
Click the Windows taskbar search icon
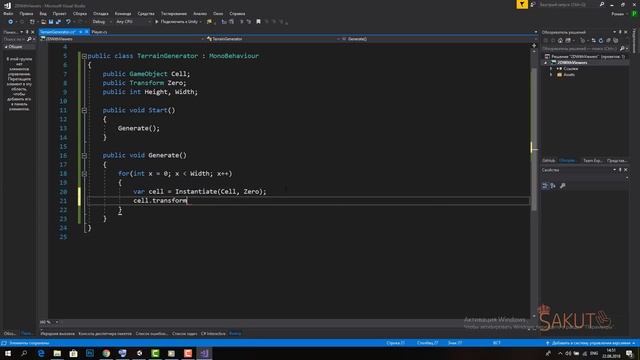point(24,353)
